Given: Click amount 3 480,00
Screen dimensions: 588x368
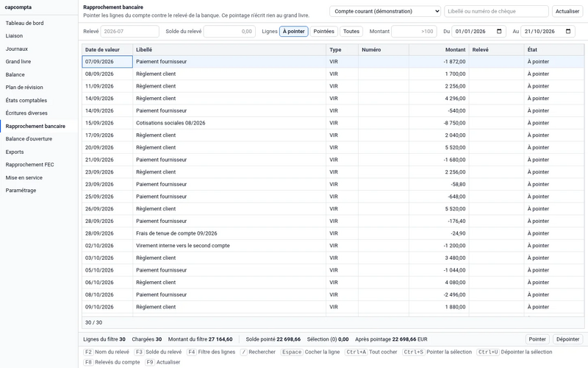Looking at the screenshot, I should tap(455, 258).
